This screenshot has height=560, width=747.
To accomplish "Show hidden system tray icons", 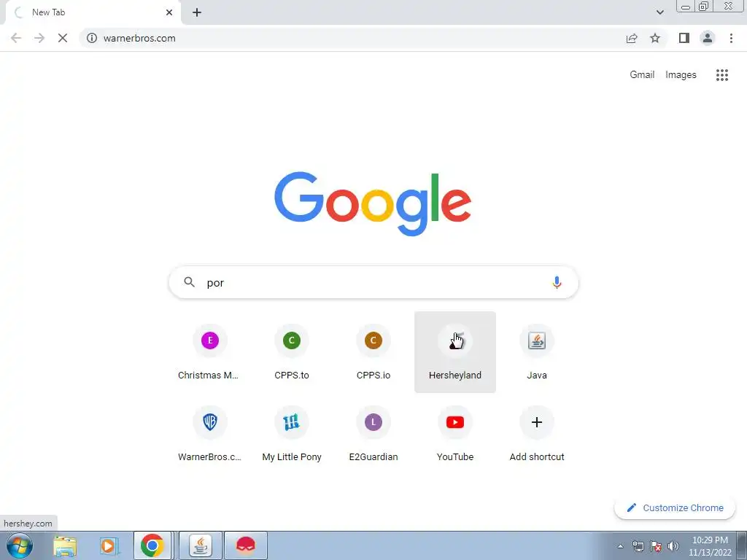I will pos(620,546).
